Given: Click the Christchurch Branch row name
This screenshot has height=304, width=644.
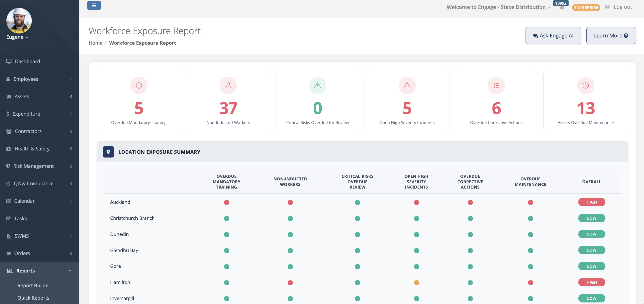Looking at the screenshot, I should pos(132,218).
